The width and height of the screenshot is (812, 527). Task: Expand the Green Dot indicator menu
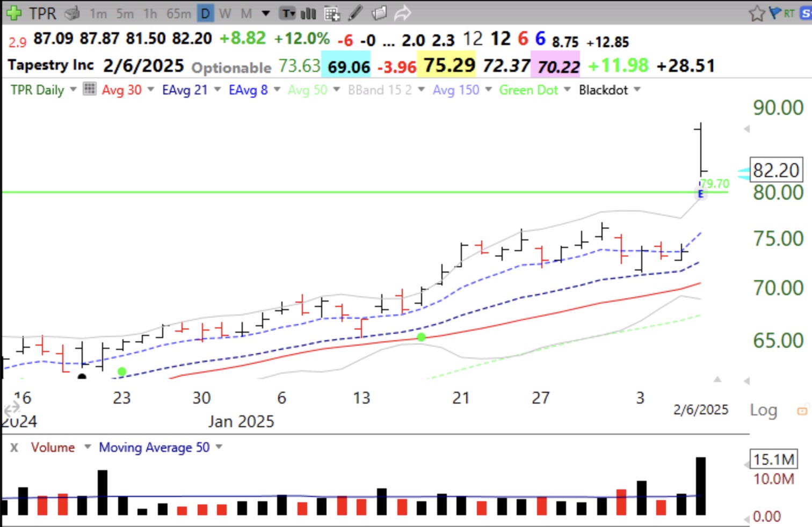[567, 90]
